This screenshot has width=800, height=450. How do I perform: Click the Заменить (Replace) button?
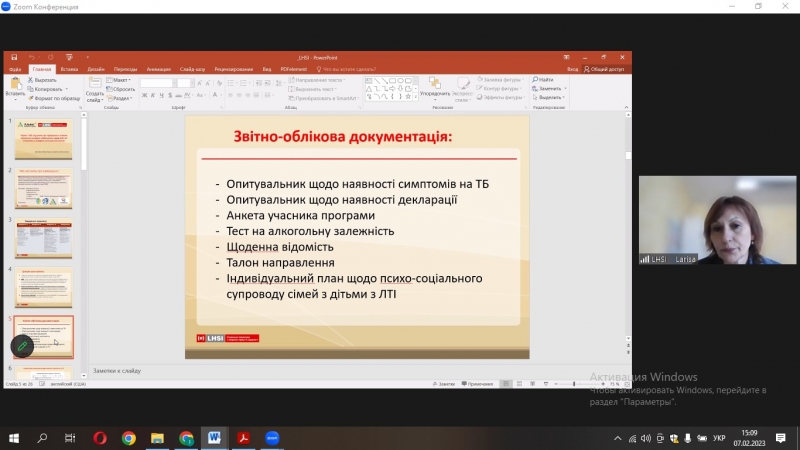click(549, 89)
